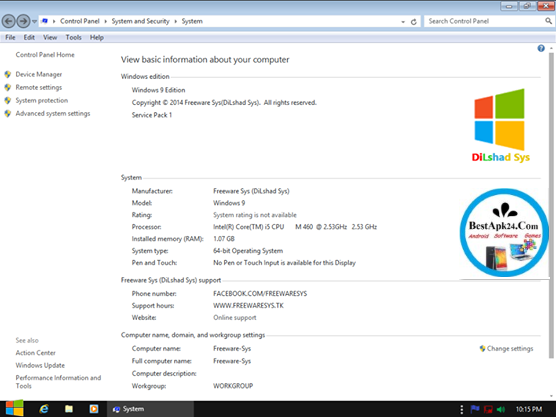Open the Tools menu
The height and width of the screenshot is (417, 556).
click(x=73, y=37)
